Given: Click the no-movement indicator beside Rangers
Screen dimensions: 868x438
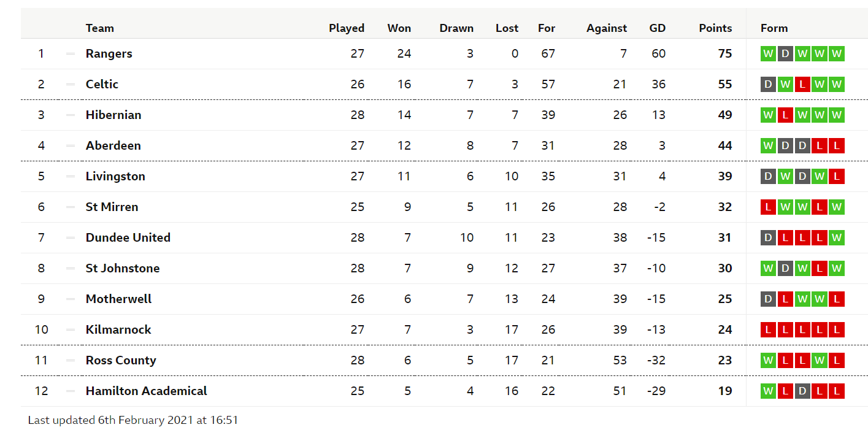Looking at the screenshot, I should 71,53.
